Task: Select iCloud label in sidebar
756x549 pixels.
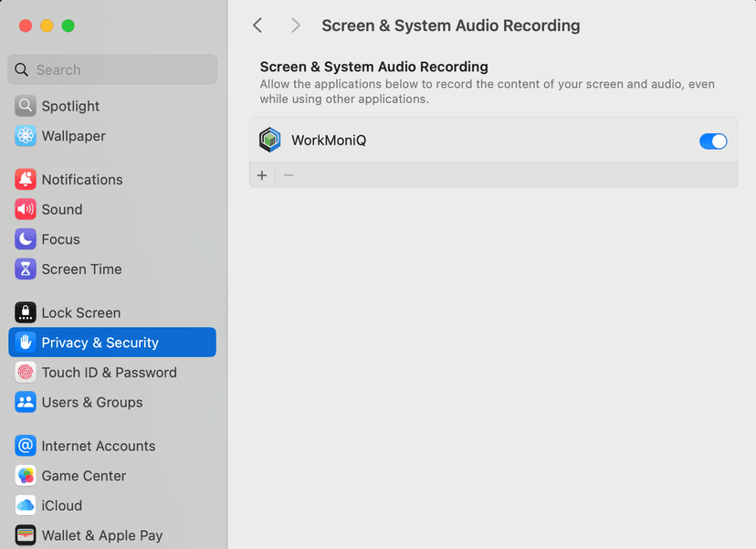Action: (62, 505)
